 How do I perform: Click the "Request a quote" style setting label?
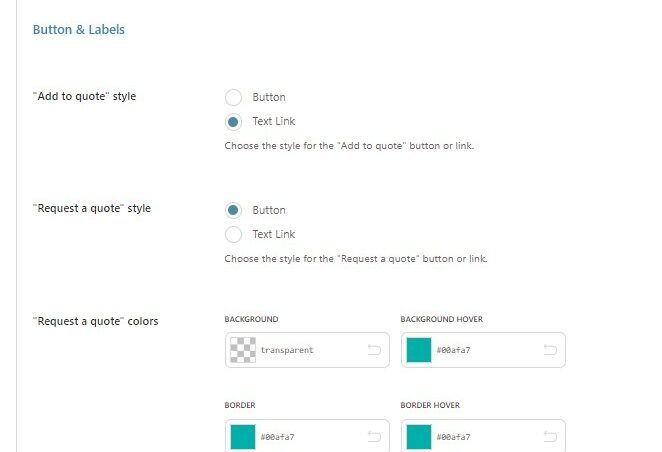92,208
